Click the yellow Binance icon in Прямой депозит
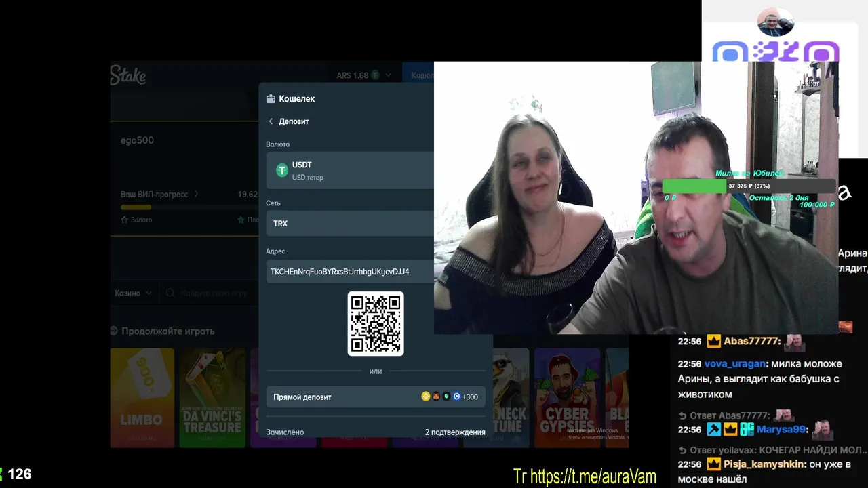 (x=426, y=396)
